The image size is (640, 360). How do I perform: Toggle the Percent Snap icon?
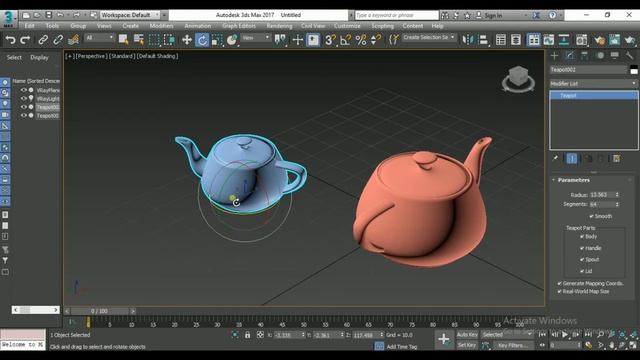tap(361, 40)
